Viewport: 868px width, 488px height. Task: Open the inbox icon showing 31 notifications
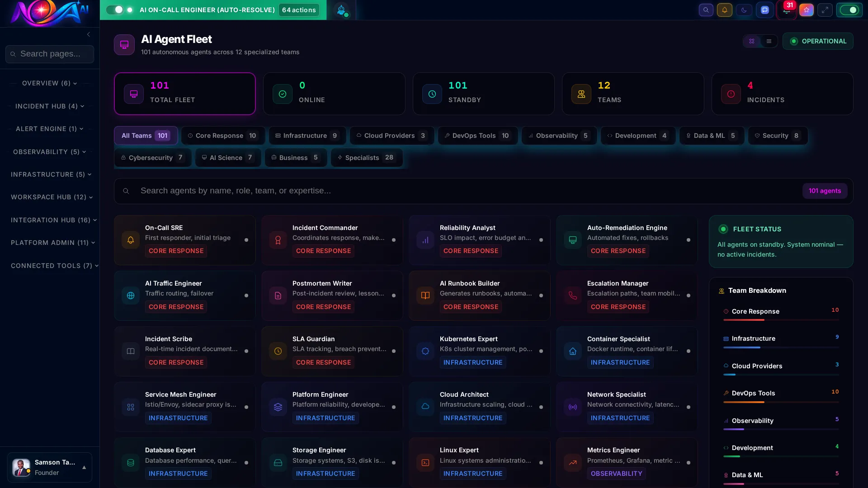pos(786,10)
